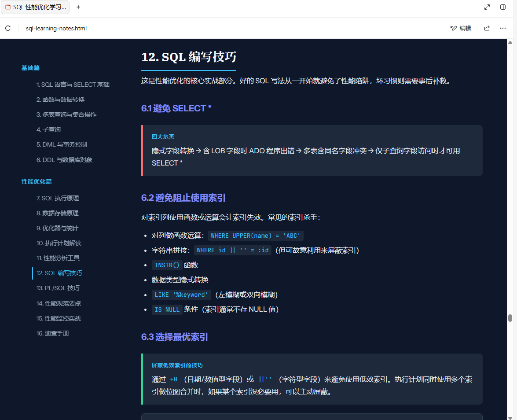Click the 四大危害 callout title

pos(163,136)
